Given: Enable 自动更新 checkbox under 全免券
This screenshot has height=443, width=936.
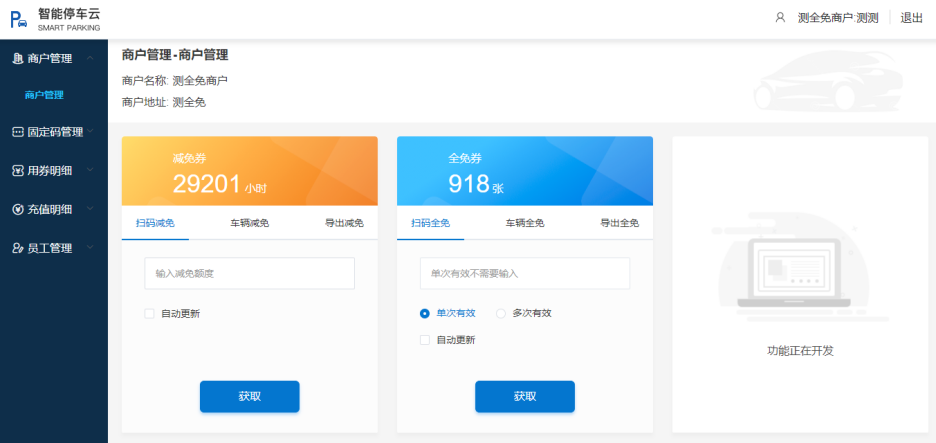Looking at the screenshot, I should point(425,339).
